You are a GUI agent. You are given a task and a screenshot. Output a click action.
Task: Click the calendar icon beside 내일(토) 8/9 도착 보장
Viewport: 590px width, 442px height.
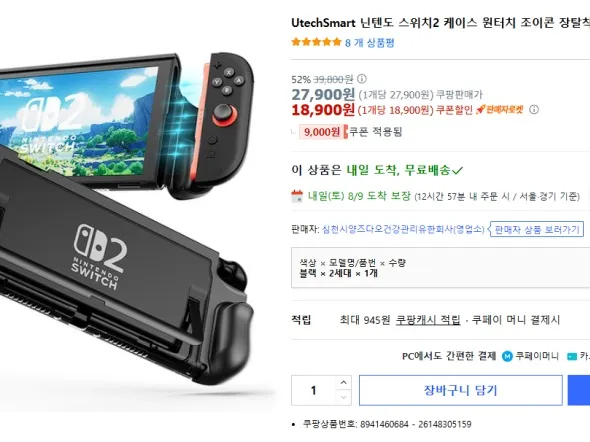pyautogui.click(x=297, y=196)
